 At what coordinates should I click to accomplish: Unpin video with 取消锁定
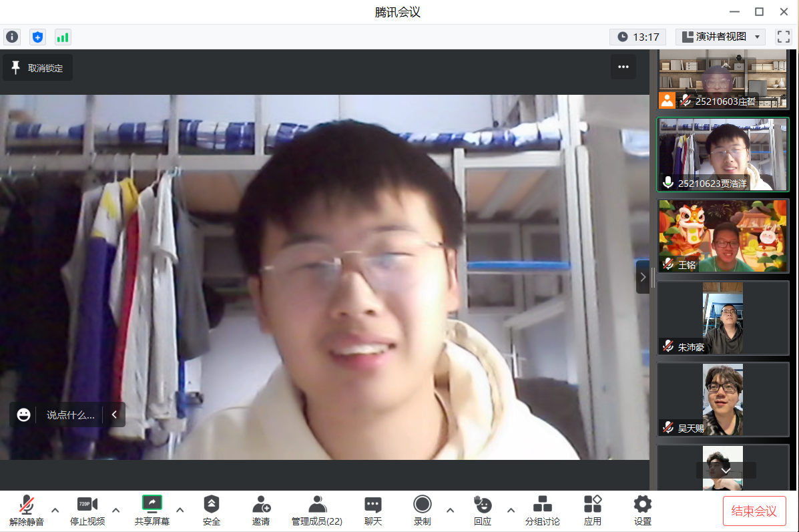(38, 68)
